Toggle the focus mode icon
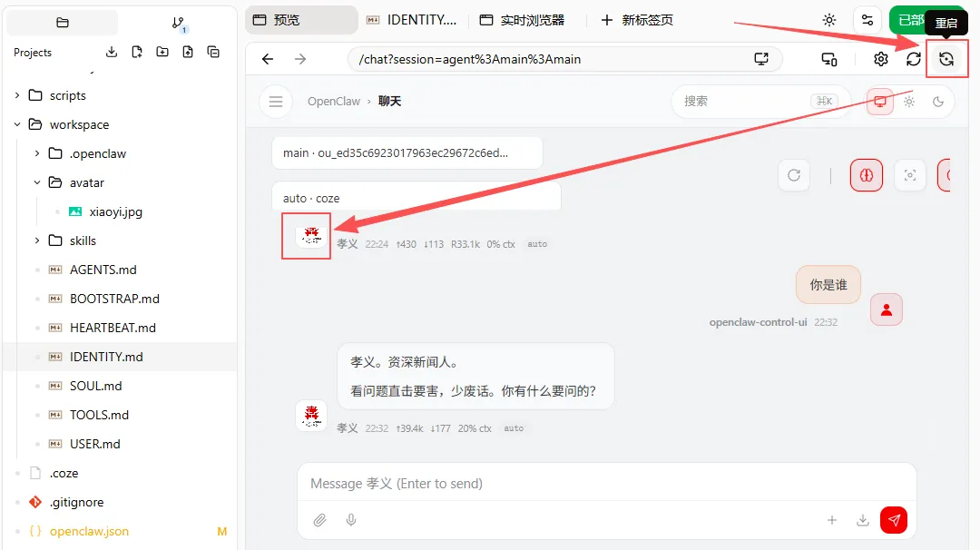 click(x=910, y=175)
